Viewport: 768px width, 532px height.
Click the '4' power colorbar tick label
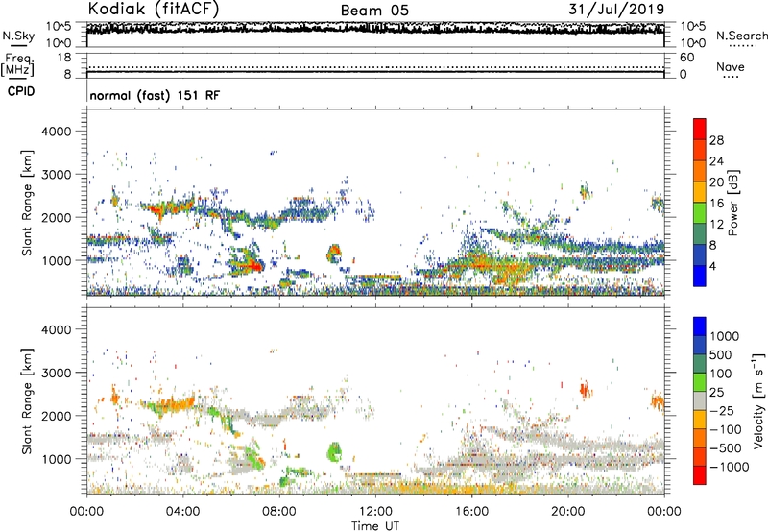[712, 266]
